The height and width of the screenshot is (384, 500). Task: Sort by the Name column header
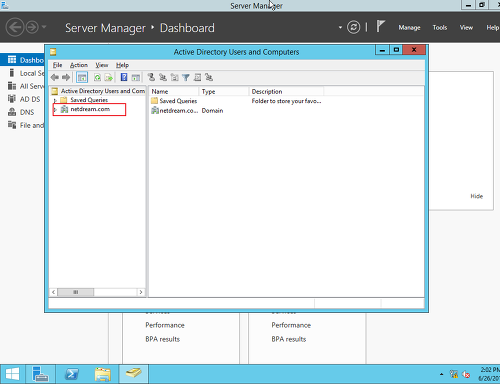(x=174, y=91)
